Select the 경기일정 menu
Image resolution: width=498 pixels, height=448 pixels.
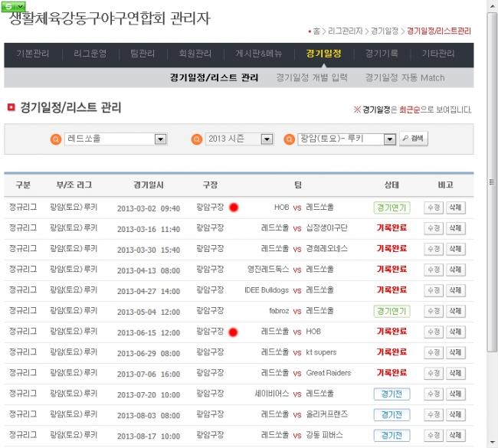click(323, 54)
